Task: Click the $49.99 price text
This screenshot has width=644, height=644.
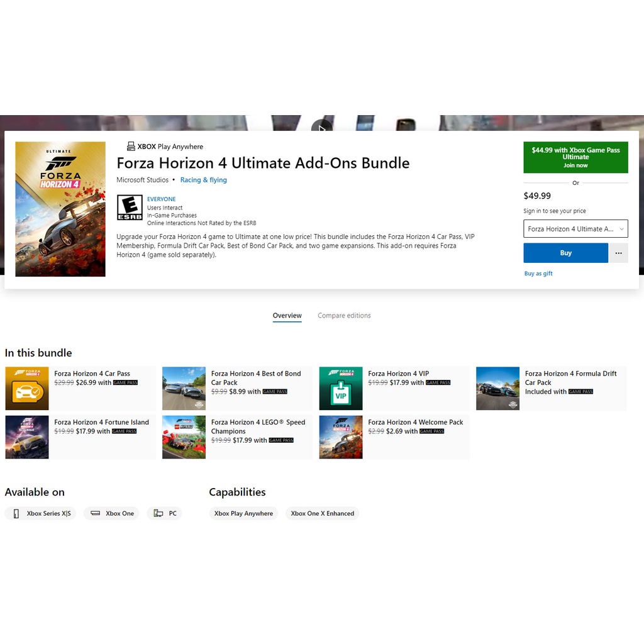Action: tap(537, 196)
